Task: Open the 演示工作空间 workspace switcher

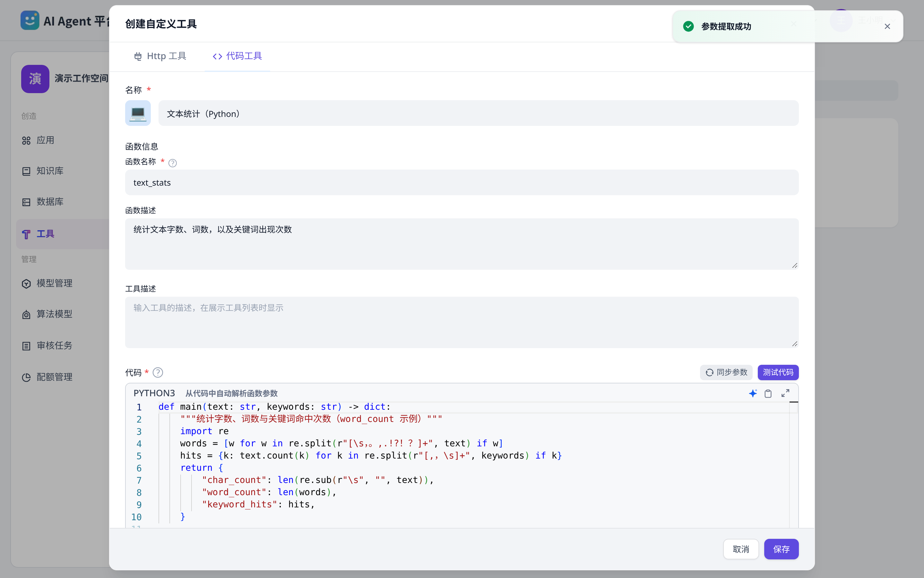Action: click(x=65, y=79)
